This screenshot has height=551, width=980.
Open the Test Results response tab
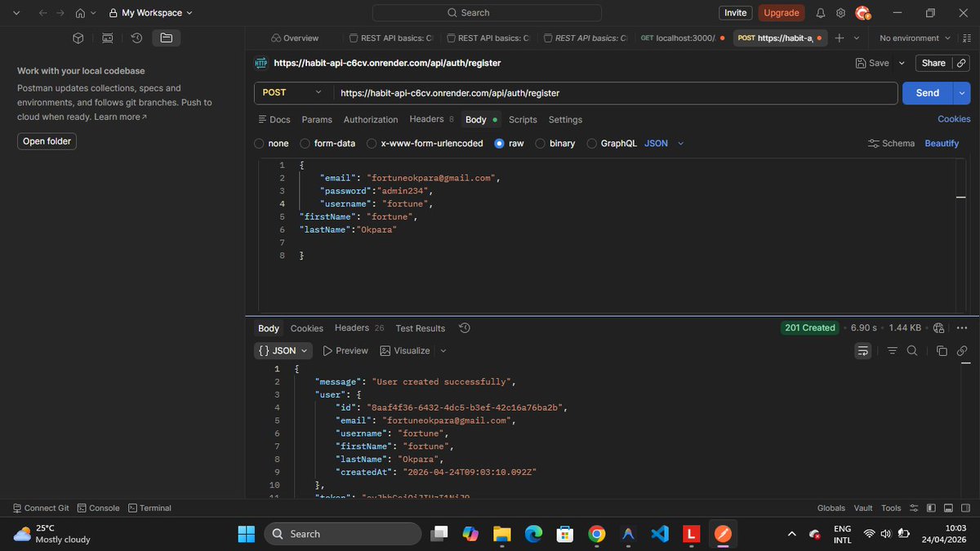pyautogui.click(x=421, y=328)
